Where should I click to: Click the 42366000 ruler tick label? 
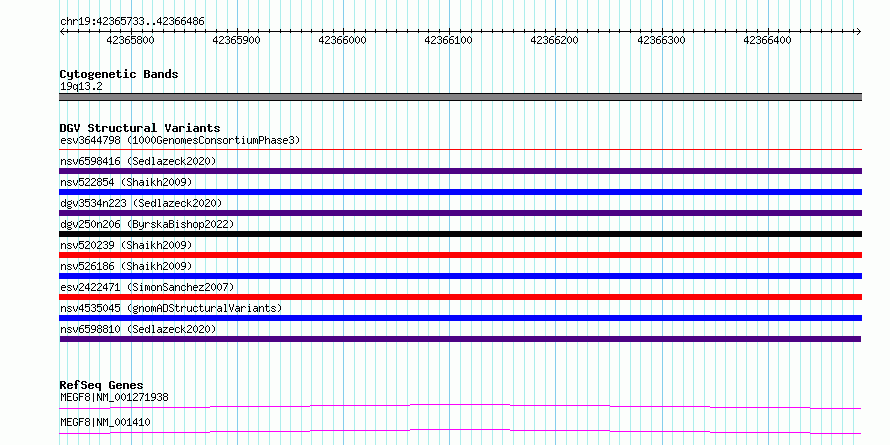coord(342,40)
